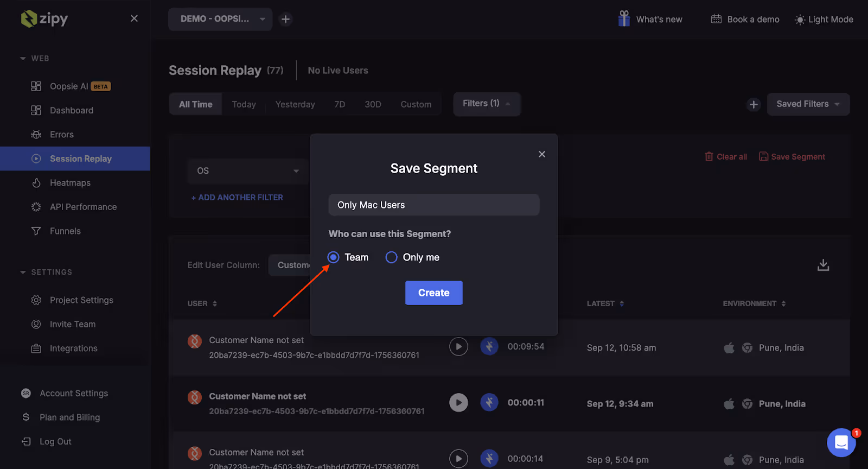The height and width of the screenshot is (469, 868).
Task: Play the session lasting 00:09:54
Action: pyautogui.click(x=458, y=346)
